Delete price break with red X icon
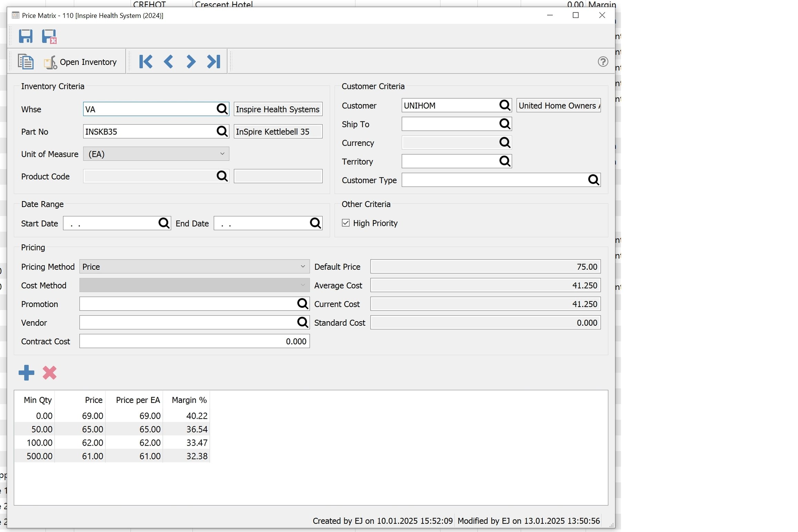Viewport: 798px width, 532px height. [x=49, y=373]
